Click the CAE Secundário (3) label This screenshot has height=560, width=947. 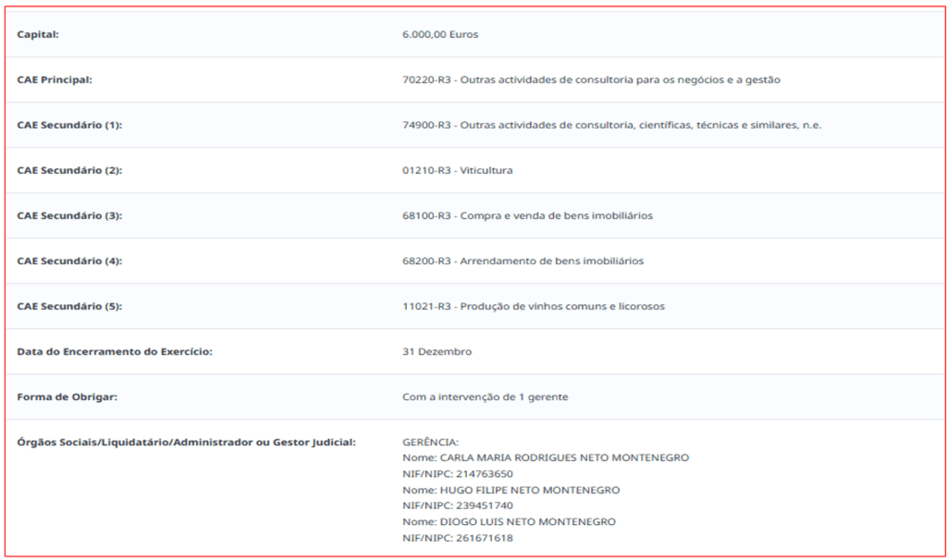[69, 216]
